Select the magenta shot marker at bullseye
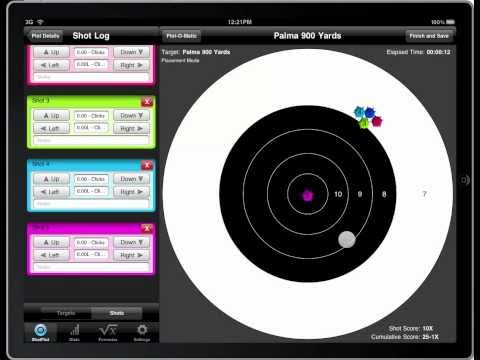This screenshot has width=480, height=360. 307,195
